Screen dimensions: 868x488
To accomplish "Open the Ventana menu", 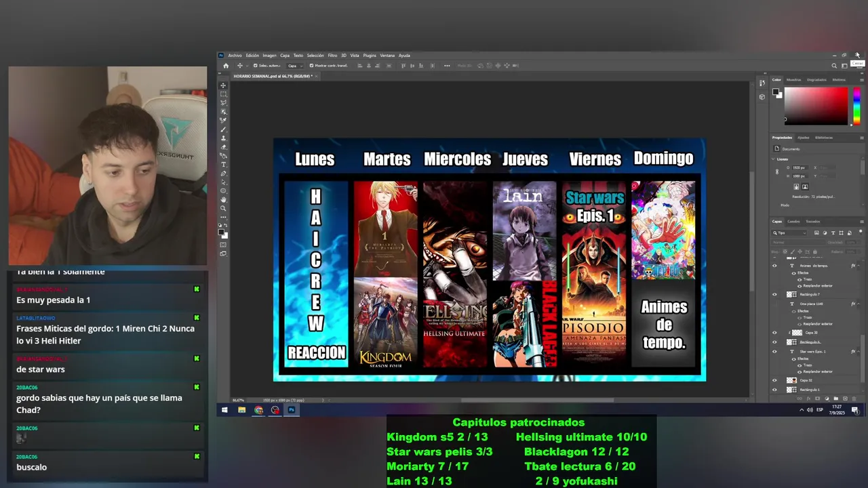I will [388, 55].
